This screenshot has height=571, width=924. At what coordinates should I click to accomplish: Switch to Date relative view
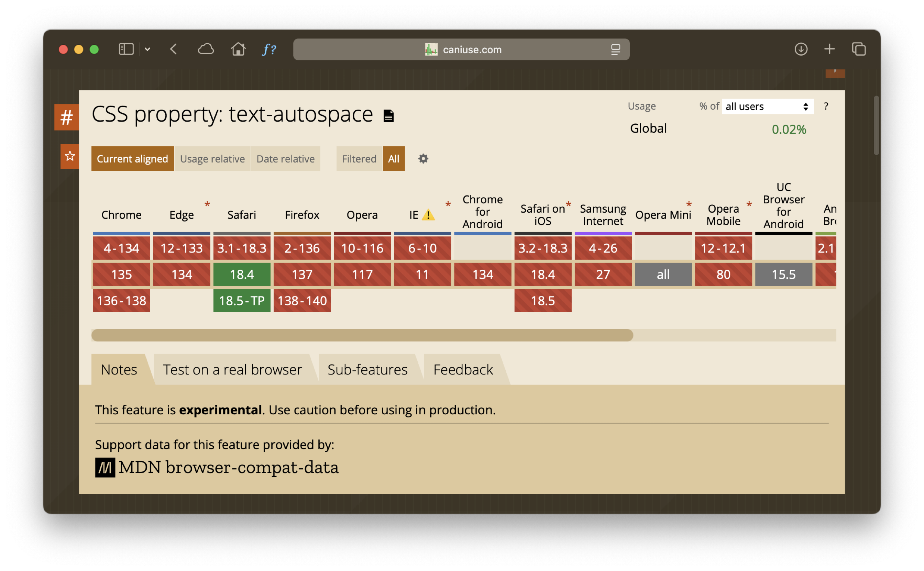coord(286,159)
